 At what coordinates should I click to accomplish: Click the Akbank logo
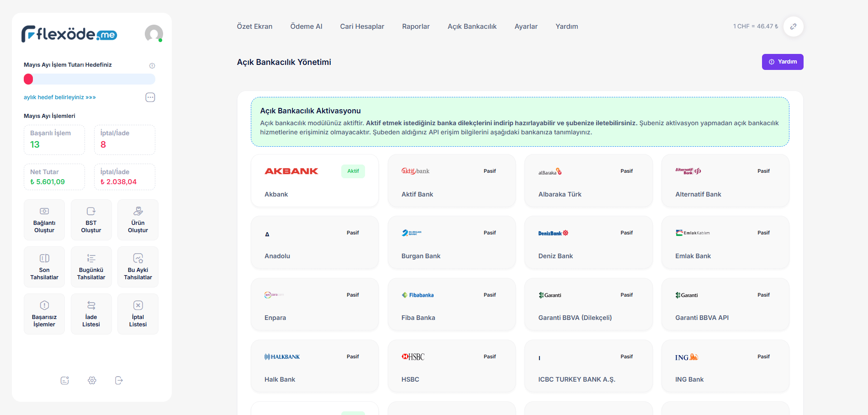tap(291, 171)
